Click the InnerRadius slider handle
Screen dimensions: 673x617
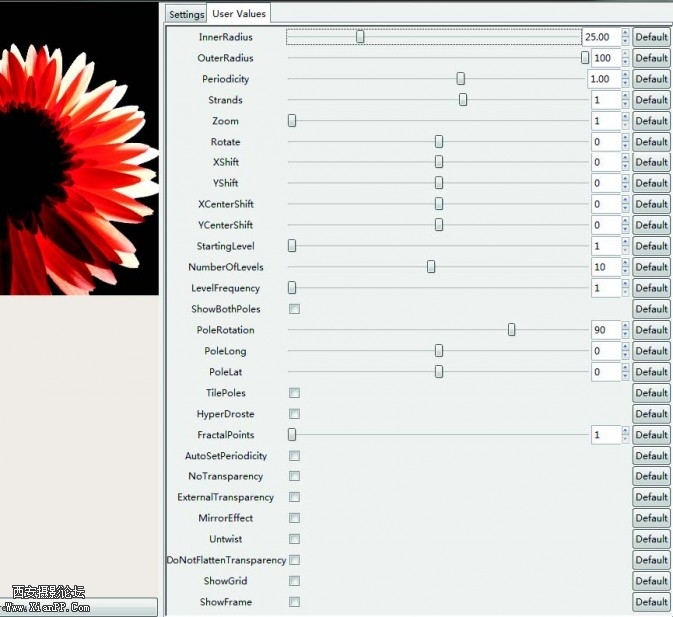pyautogui.click(x=360, y=37)
